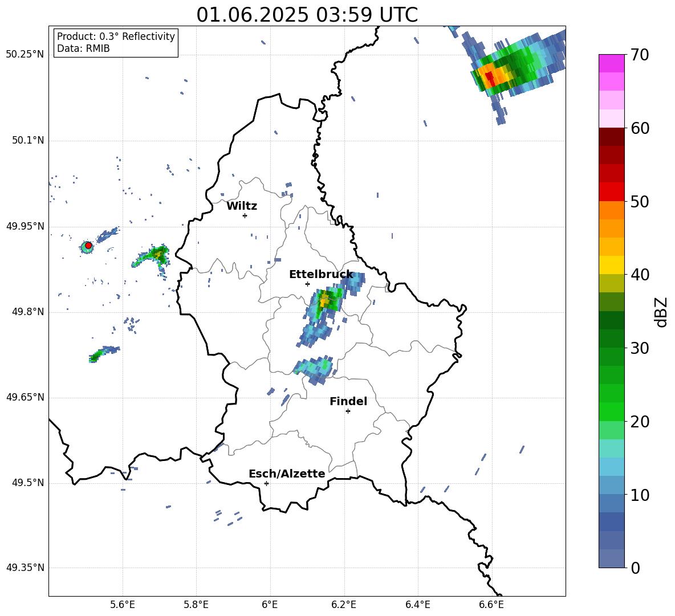675x616 pixels.
Task: Click the 50.25°N latitude label
Action: (x=25, y=55)
